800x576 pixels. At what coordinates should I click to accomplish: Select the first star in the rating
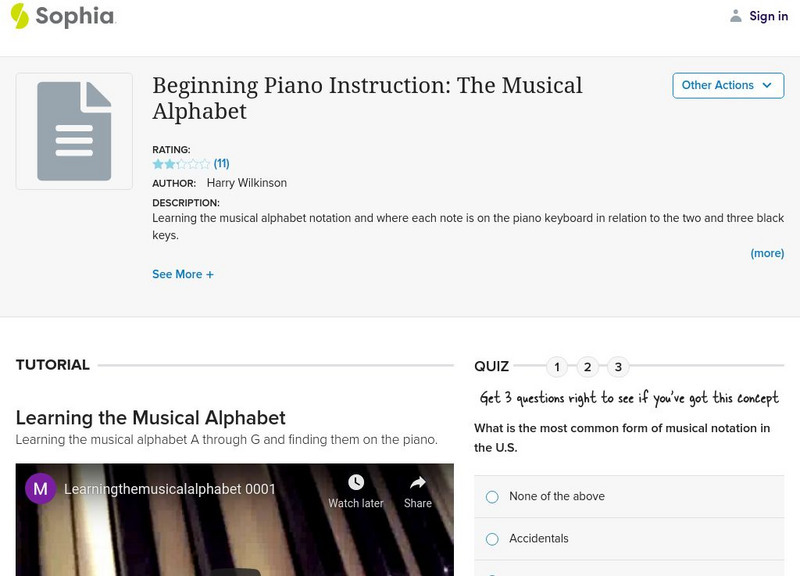156,163
